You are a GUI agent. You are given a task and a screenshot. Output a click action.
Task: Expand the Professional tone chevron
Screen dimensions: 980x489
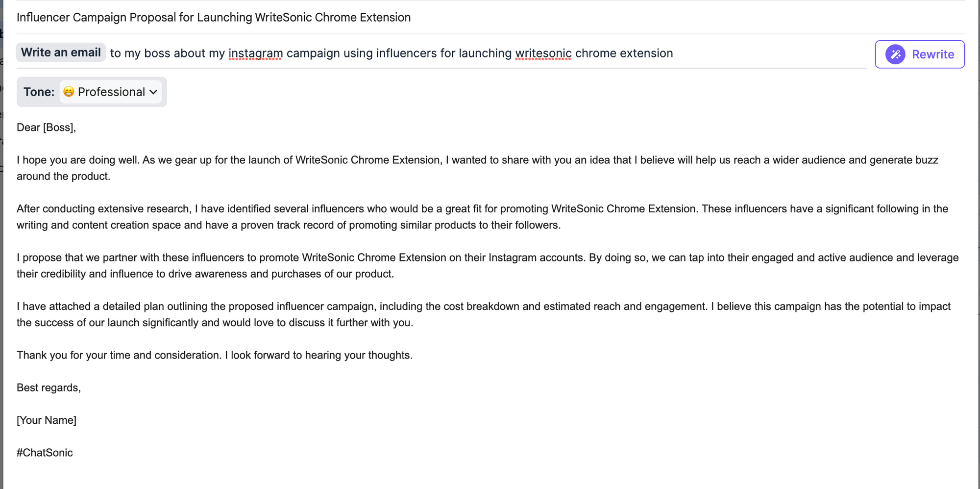pyautogui.click(x=153, y=92)
